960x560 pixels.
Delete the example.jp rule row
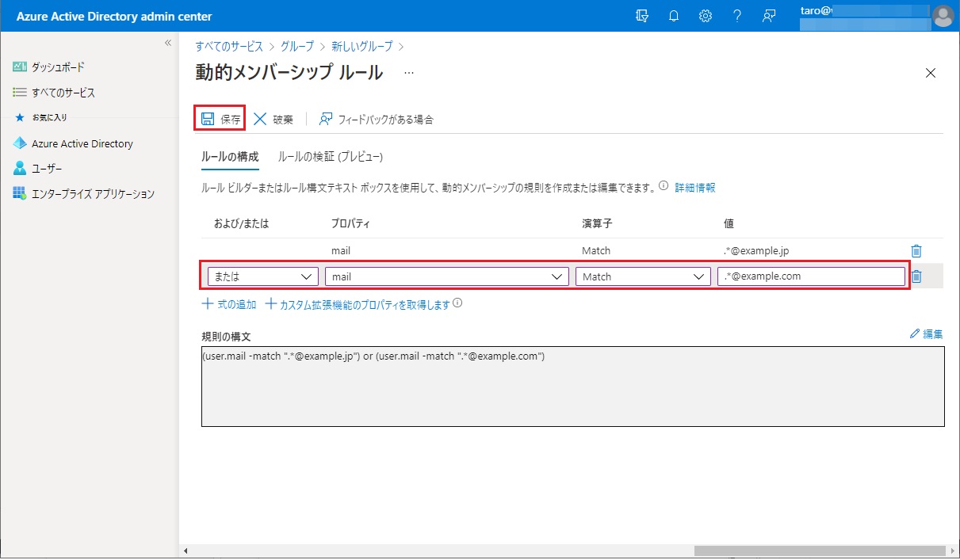(916, 251)
